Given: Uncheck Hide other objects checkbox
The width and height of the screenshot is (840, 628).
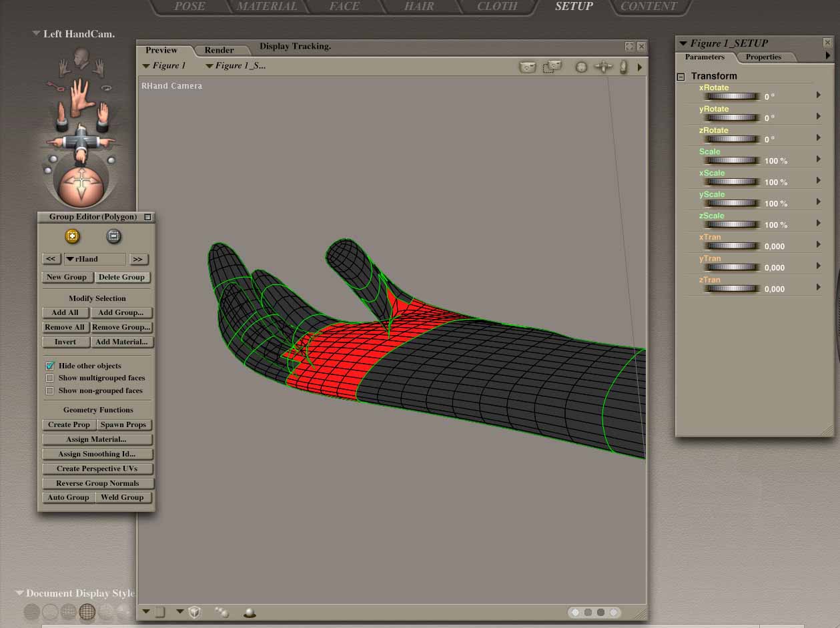Looking at the screenshot, I should click(50, 366).
